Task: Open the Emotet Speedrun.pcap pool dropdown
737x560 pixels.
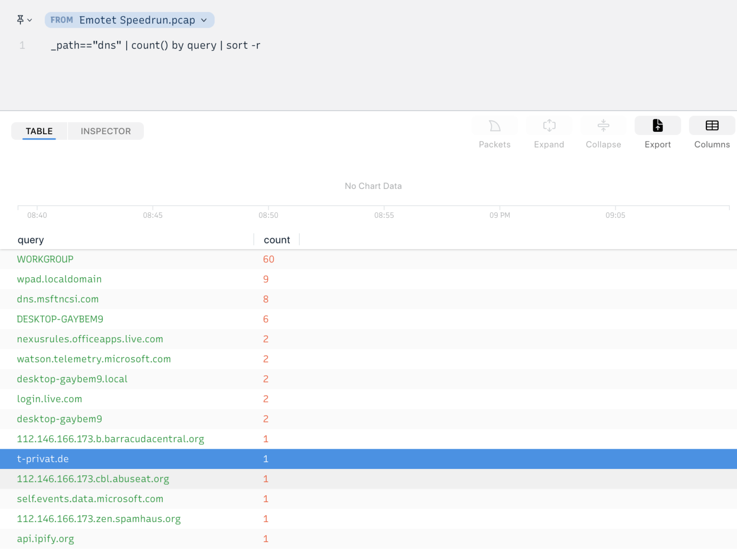Action: tap(130, 20)
